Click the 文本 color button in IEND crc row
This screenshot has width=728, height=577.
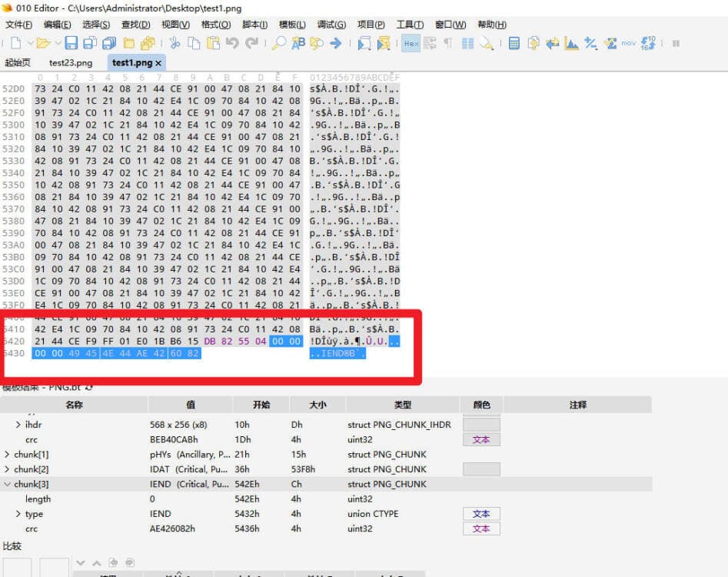[x=481, y=529]
